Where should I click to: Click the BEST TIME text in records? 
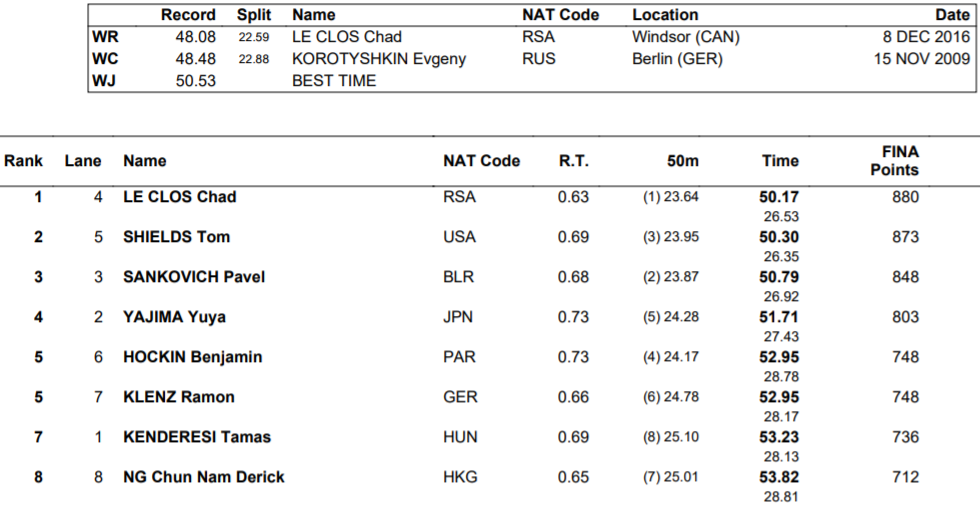[334, 81]
